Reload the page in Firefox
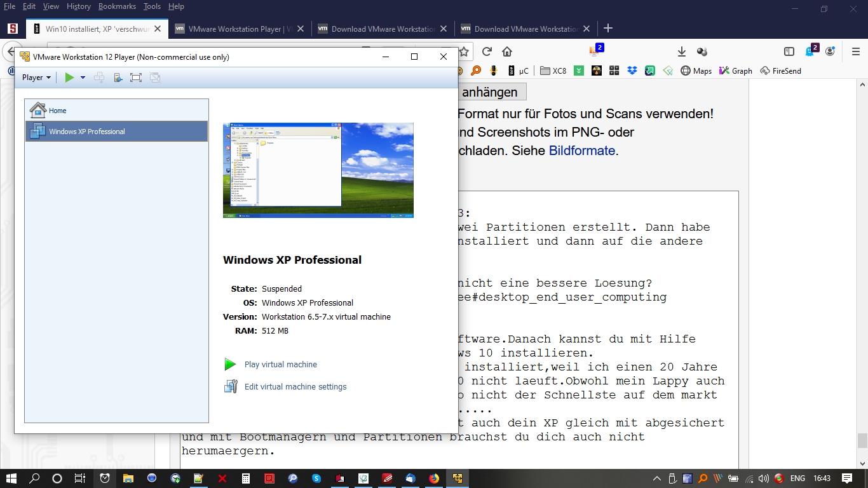This screenshot has width=868, height=488. click(487, 51)
